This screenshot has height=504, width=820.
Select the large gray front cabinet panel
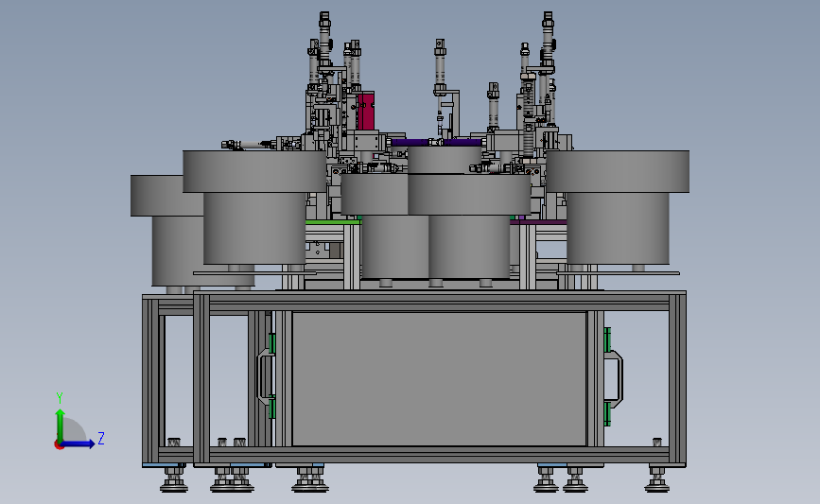[x=439, y=378]
